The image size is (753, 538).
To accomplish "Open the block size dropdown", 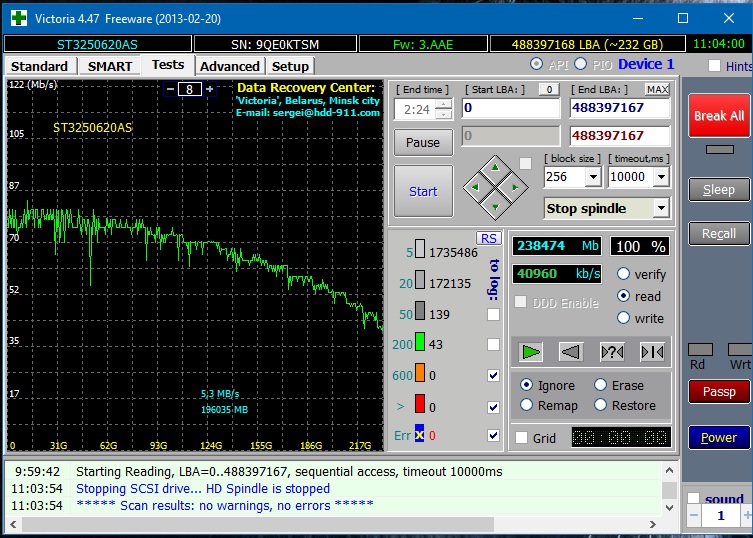I will tap(592, 177).
